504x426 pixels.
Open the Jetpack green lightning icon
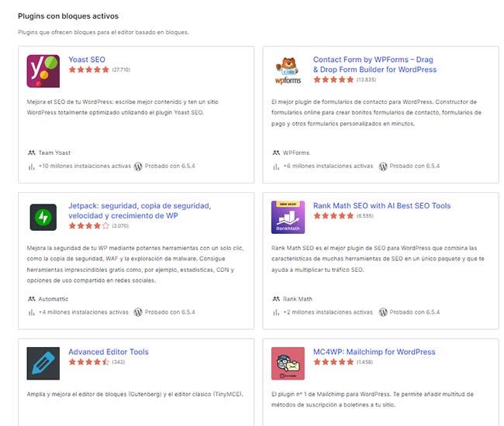(x=43, y=217)
